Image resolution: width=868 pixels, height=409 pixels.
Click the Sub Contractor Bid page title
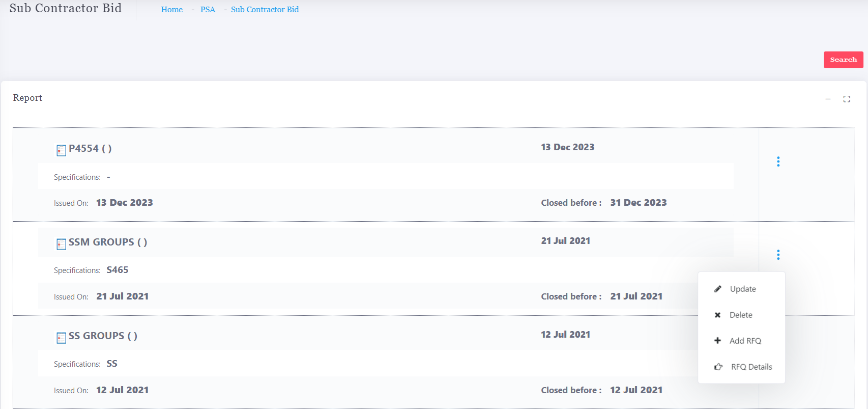point(66,8)
